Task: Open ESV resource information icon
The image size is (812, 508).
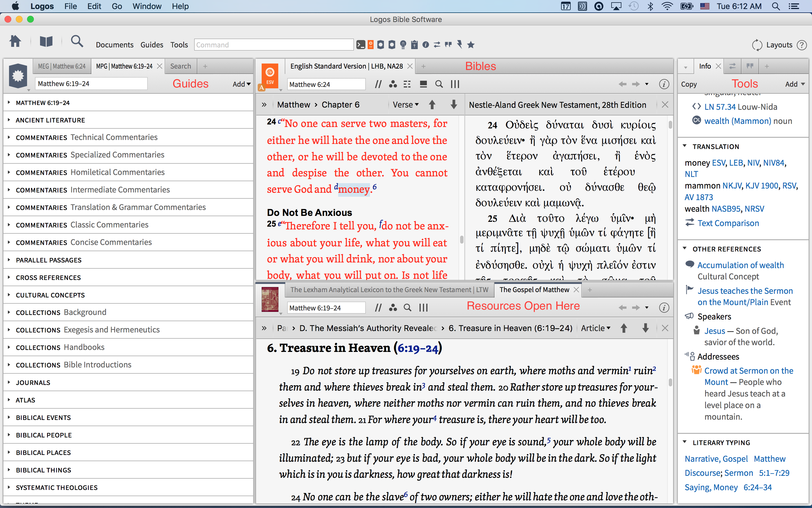Action: tap(664, 84)
